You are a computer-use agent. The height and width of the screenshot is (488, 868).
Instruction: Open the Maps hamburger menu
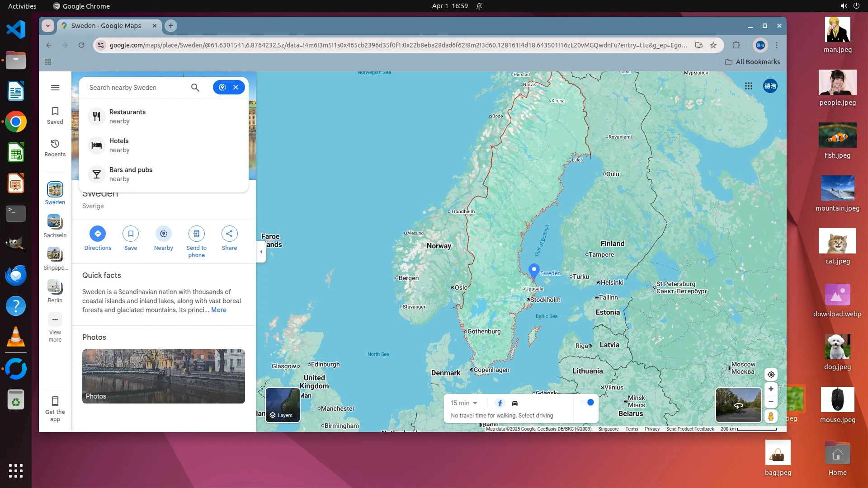(55, 88)
